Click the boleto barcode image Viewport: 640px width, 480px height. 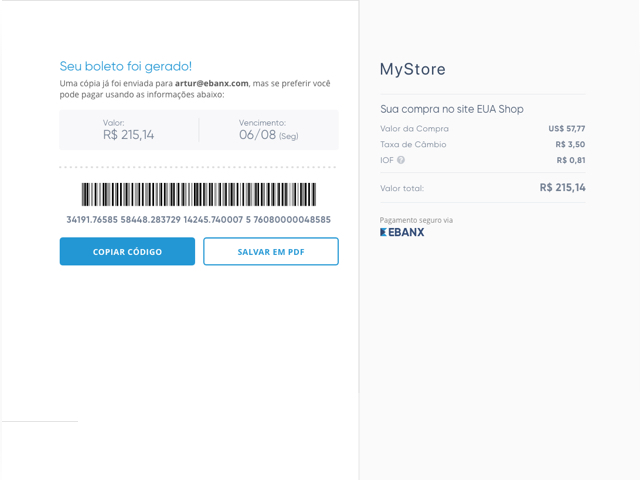click(199, 194)
